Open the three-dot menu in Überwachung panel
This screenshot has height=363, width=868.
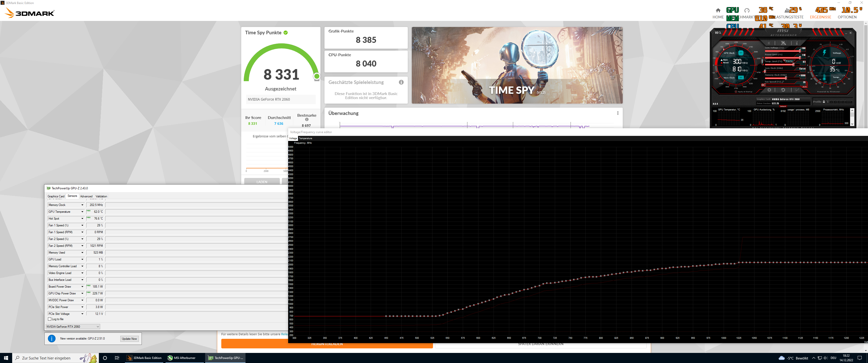tap(618, 113)
